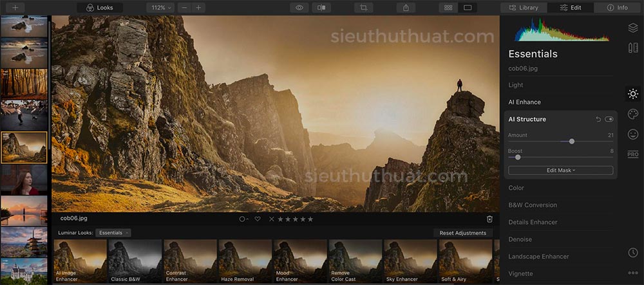
Task: Mark the image as favorite heart
Action: pos(258,219)
